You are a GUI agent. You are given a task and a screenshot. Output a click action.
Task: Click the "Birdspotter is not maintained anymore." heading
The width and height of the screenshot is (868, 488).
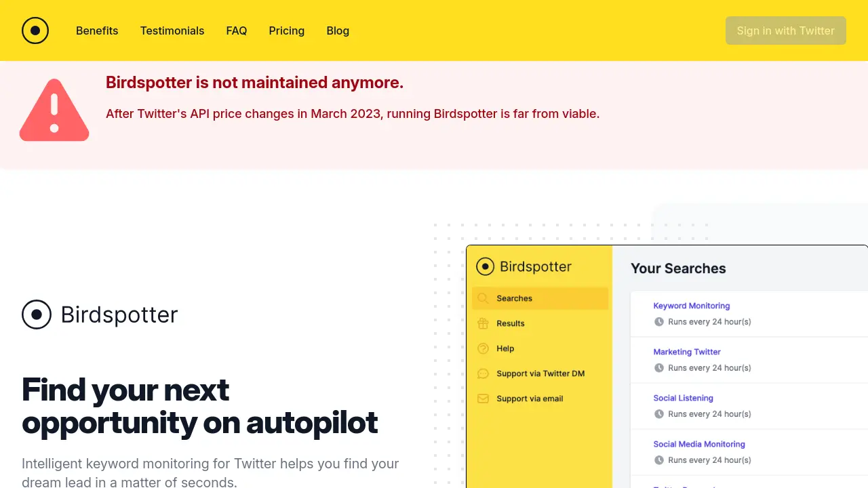point(255,83)
